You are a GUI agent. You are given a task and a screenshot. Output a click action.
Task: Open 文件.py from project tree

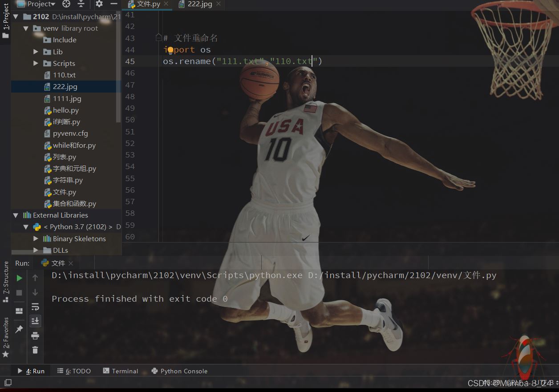tap(60, 192)
